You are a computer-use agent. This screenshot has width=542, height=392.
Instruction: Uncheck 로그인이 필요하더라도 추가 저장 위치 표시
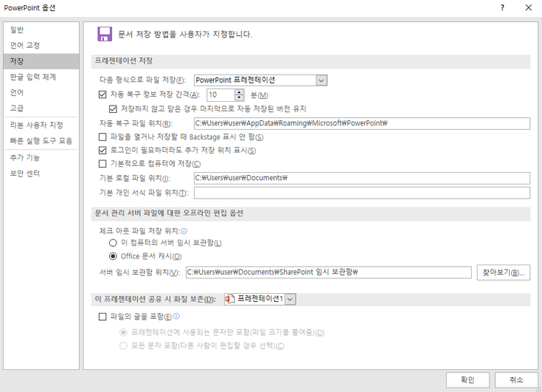103,150
